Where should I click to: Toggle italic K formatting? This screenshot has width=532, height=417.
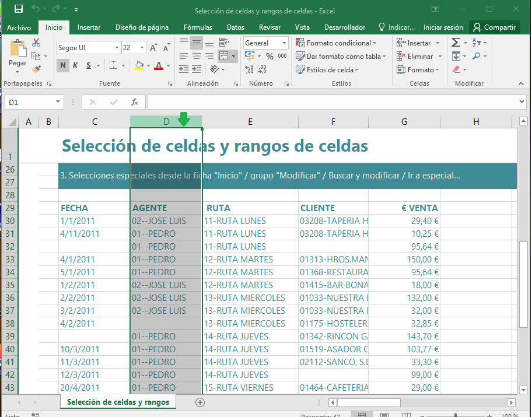point(75,65)
